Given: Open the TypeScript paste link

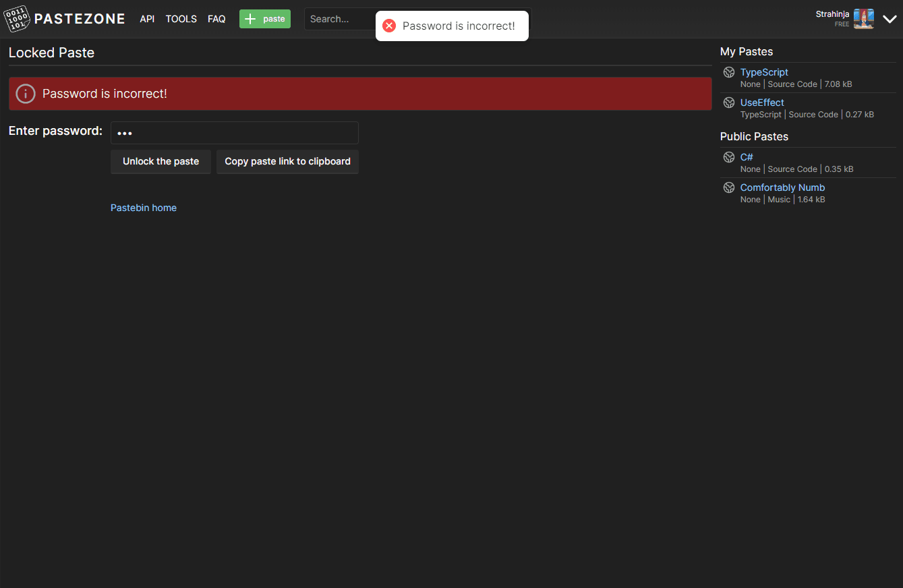Looking at the screenshot, I should (x=764, y=72).
